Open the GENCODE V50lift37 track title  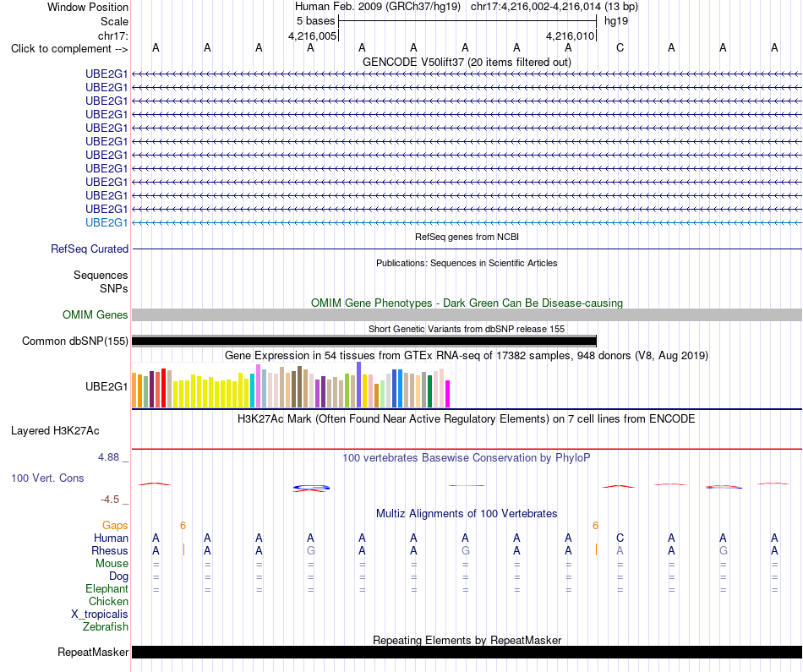click(x=467, y=62)
